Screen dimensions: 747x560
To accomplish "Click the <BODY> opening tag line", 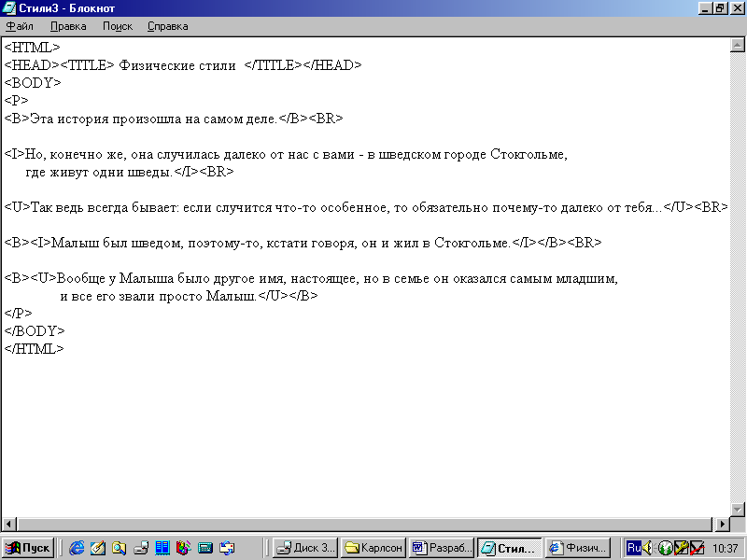I will click(33, 83).
